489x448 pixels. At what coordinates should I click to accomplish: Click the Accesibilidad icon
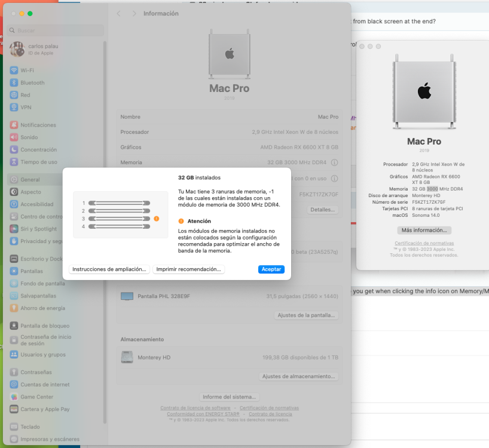pos(14,204)
